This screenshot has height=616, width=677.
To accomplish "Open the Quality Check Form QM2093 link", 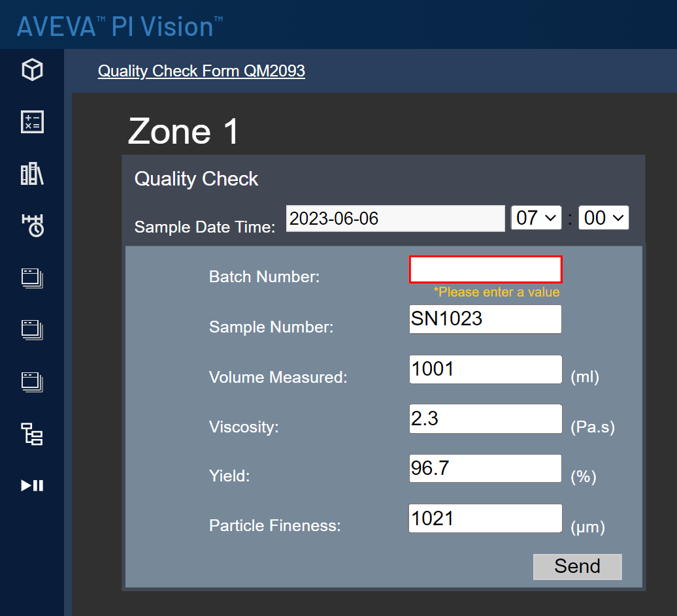I will [201, 71].
